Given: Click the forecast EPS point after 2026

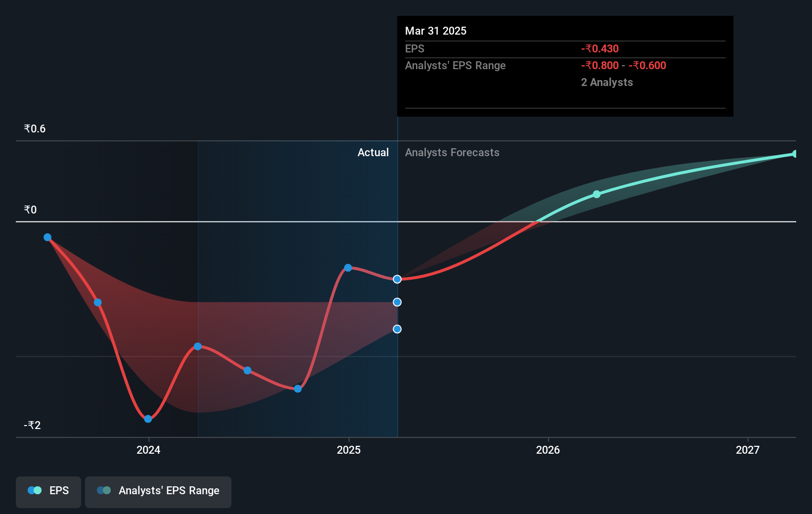Looking at the screenshot, I should 597,194.
